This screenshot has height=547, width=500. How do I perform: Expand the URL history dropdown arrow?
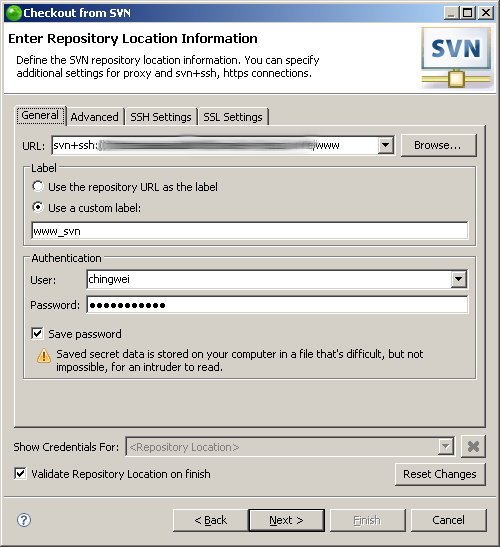point(386,145)
